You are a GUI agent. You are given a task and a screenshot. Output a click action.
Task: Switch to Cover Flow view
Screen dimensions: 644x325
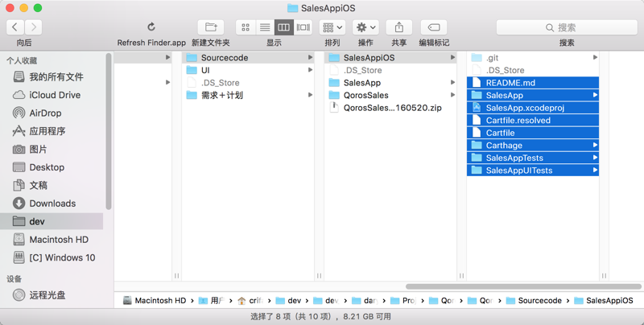tap(303, 27)
